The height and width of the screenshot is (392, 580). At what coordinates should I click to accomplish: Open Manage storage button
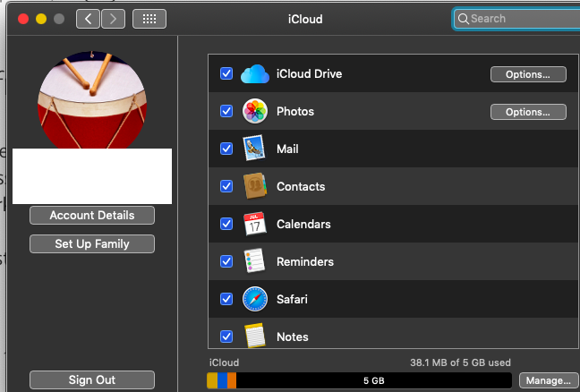[x=549, y=380]
